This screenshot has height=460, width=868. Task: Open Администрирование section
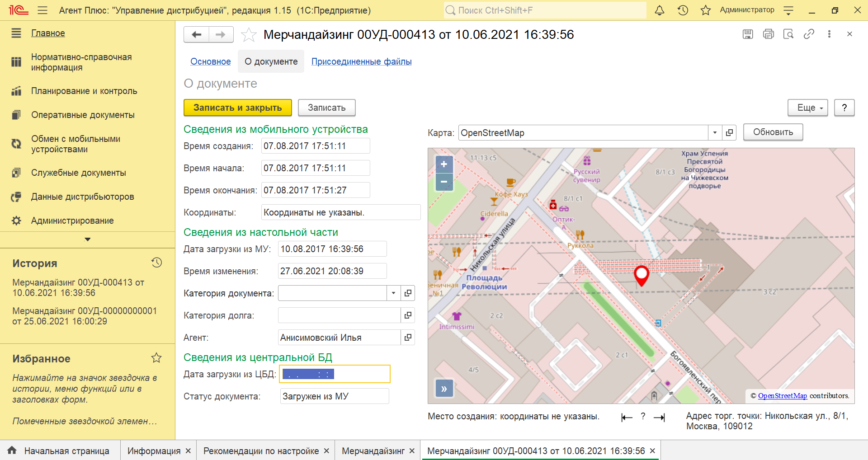72,221
